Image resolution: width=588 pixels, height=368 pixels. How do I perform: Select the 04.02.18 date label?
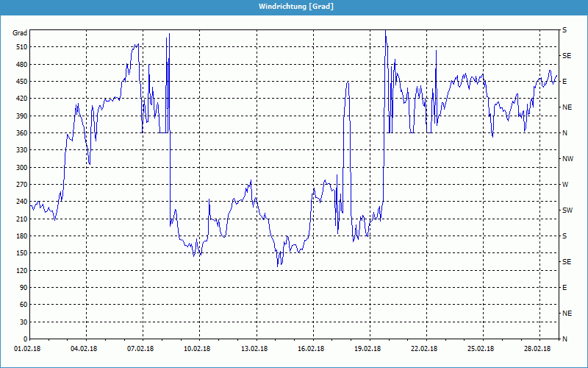tap(84, 350)
